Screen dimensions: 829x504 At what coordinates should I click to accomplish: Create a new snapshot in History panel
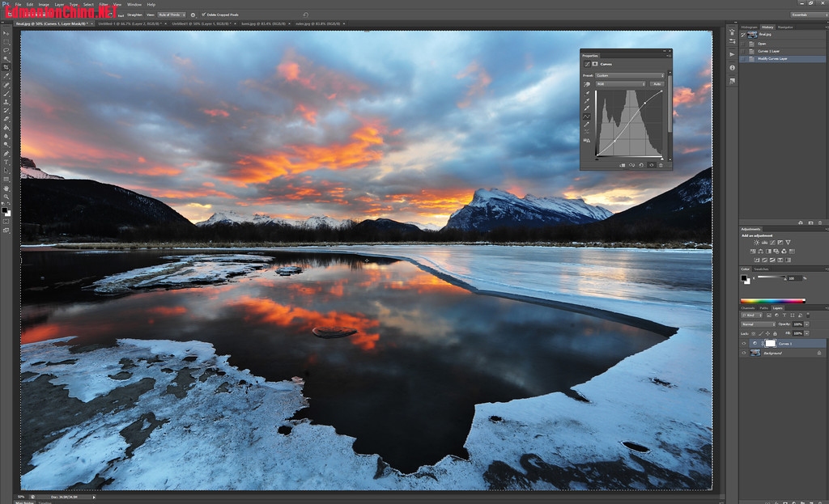click(x=811, y=222)
